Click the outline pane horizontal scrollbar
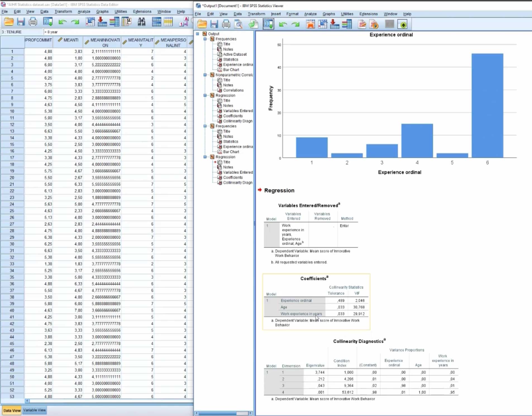This screenshot has height=416, width=532. pyautogui.click(x=217, y=413)
